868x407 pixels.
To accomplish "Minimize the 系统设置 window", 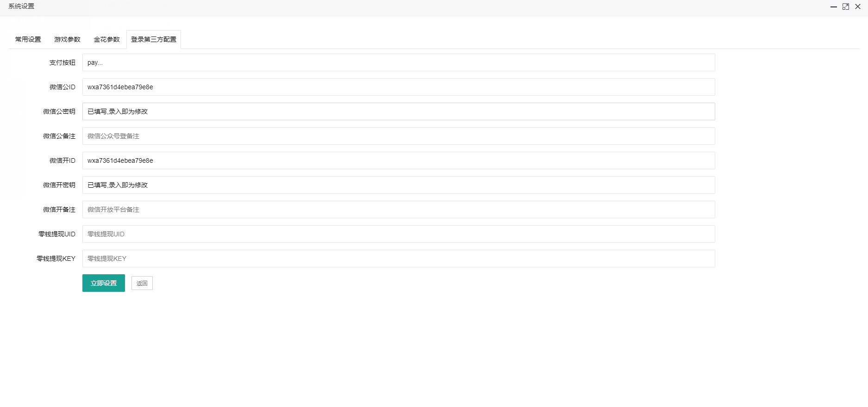I will pos(833,7).
